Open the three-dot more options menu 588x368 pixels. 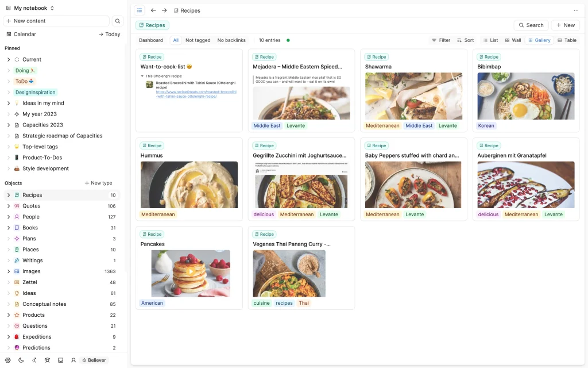click(x=576, y=10)
